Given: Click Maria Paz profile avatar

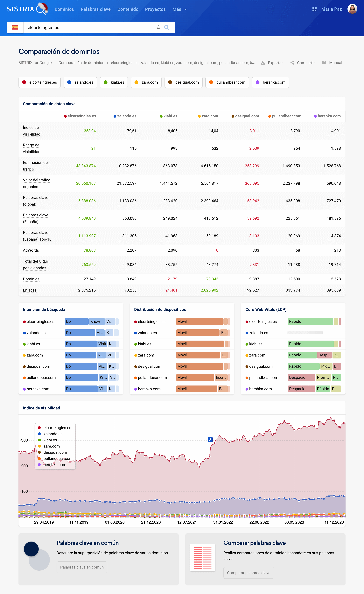Looking at the screenshot, I should pos(352,9).
